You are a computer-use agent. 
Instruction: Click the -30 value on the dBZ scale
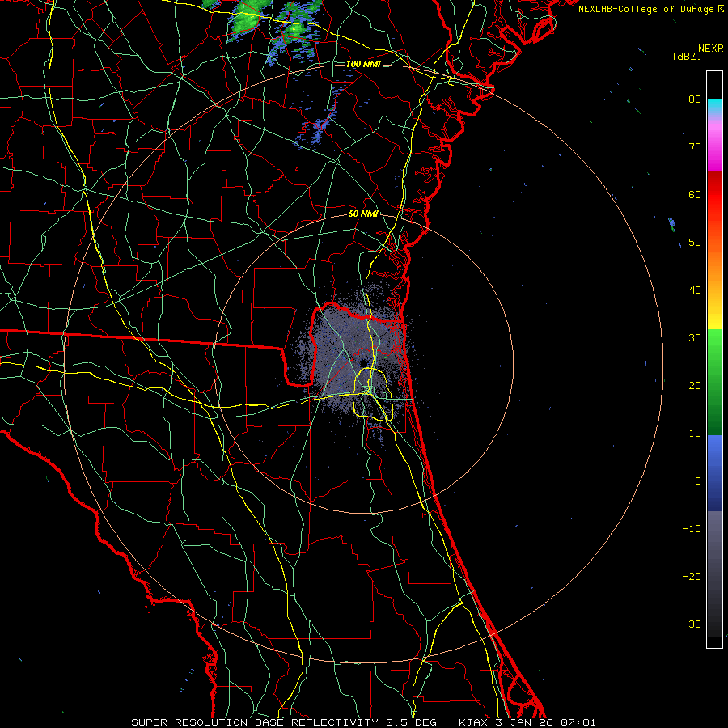click(x=692, y=624)
